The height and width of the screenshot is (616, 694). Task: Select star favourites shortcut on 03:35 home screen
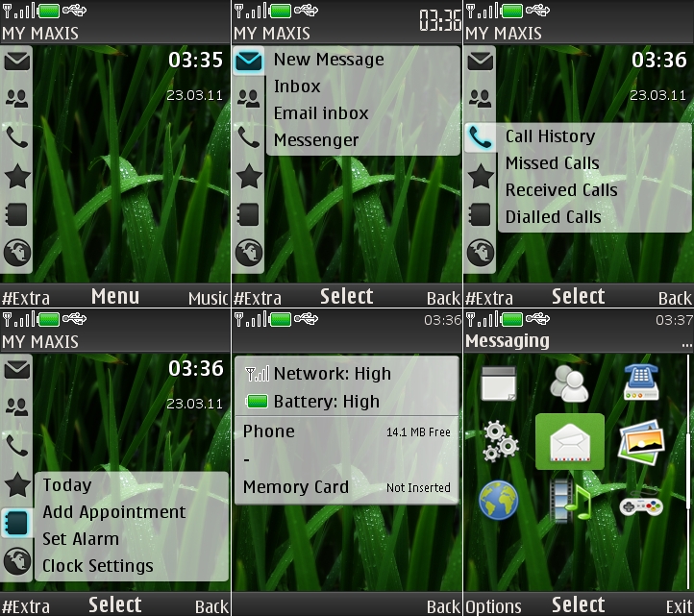(x=17, y=176)
